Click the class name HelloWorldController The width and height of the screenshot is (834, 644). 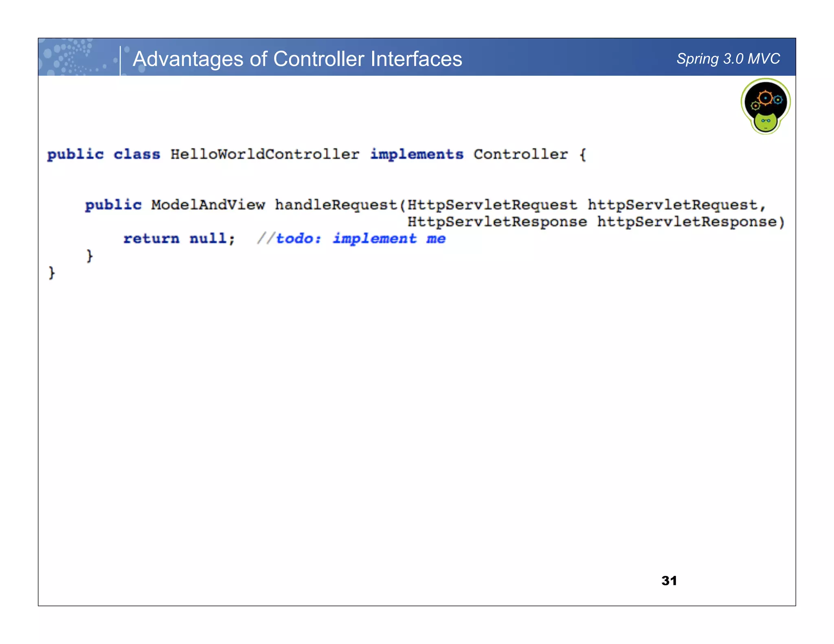pos(265,154)
